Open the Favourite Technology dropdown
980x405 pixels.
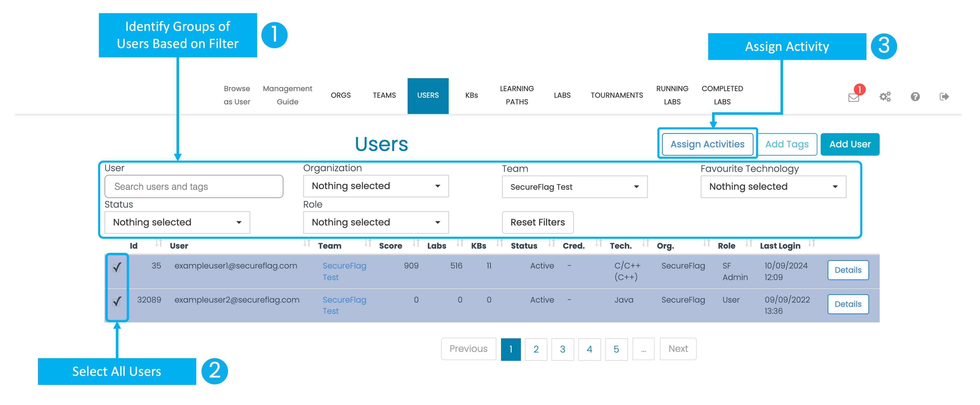pos(773,187)
